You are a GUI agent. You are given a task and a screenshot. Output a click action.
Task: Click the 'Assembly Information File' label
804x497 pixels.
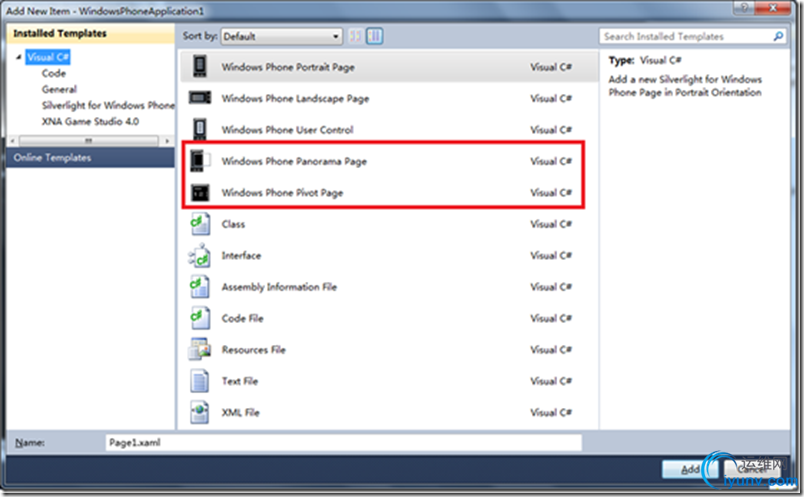pos(279,287)
